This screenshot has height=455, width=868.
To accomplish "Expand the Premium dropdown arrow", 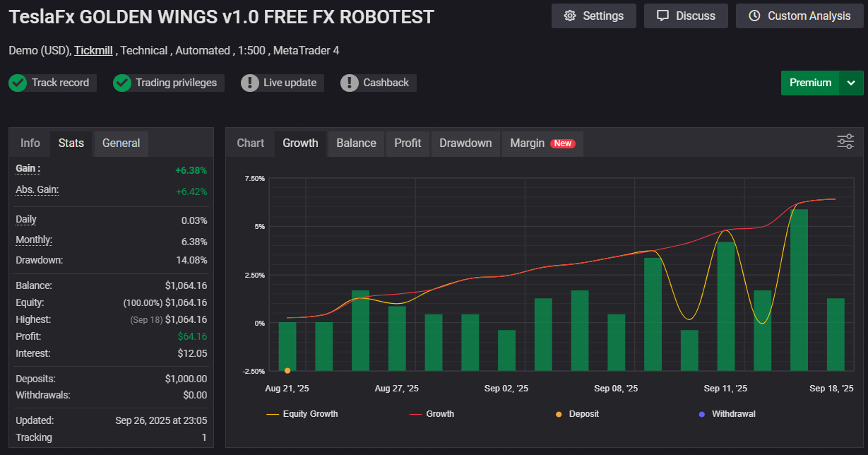I will click(x=851, y=83).
